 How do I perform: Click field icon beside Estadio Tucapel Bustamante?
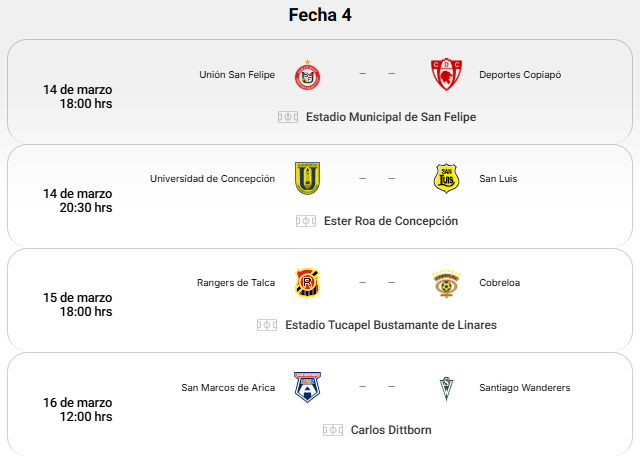point(267,325)
